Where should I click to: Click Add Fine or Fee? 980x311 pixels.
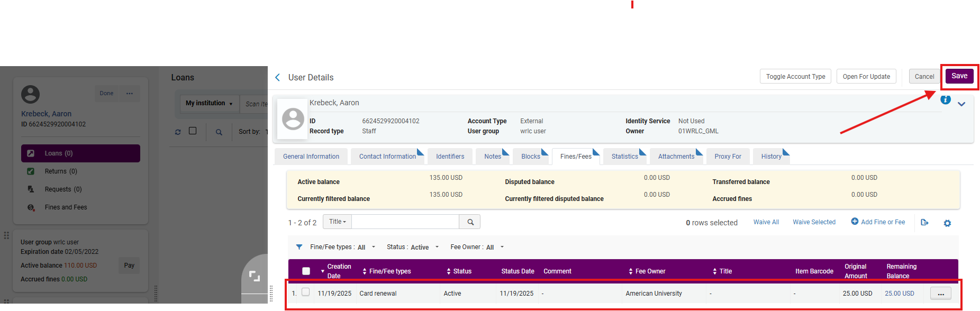(x=878, y=222)
